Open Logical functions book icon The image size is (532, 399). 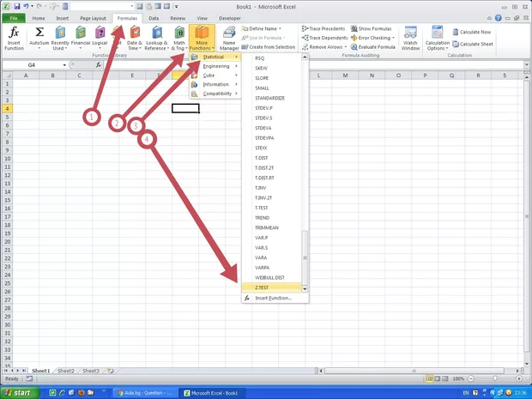tap(100, 38)
